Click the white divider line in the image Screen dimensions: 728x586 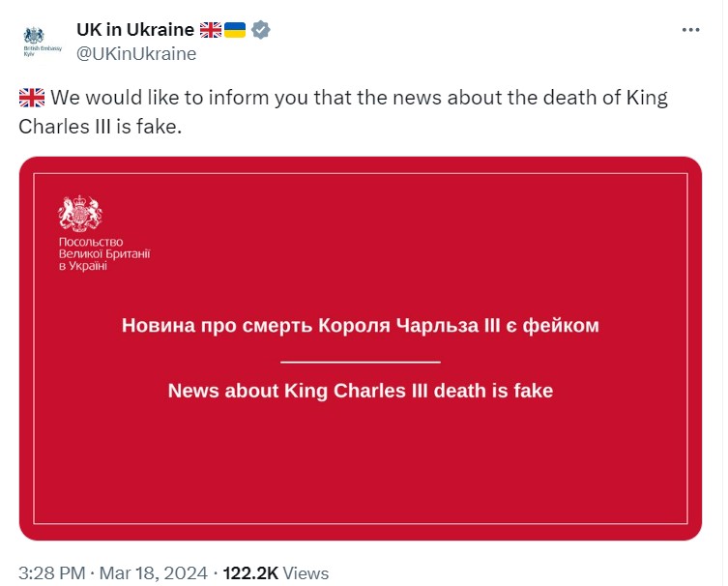tap(360, 362)
